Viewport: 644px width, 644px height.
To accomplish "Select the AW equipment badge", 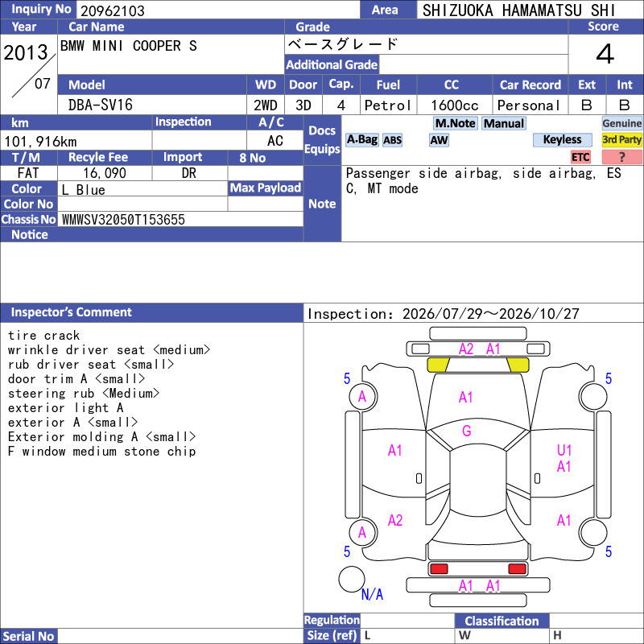I will (439, 140).
